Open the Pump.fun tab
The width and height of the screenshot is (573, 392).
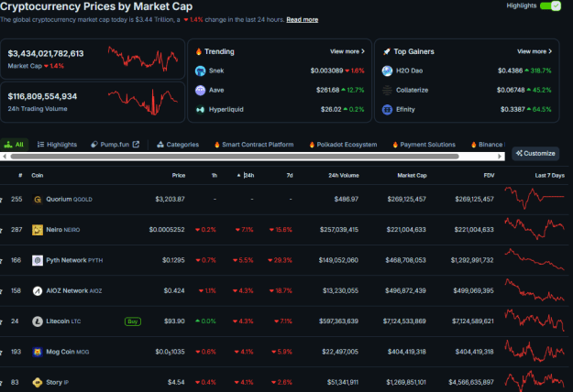(115, 145)
